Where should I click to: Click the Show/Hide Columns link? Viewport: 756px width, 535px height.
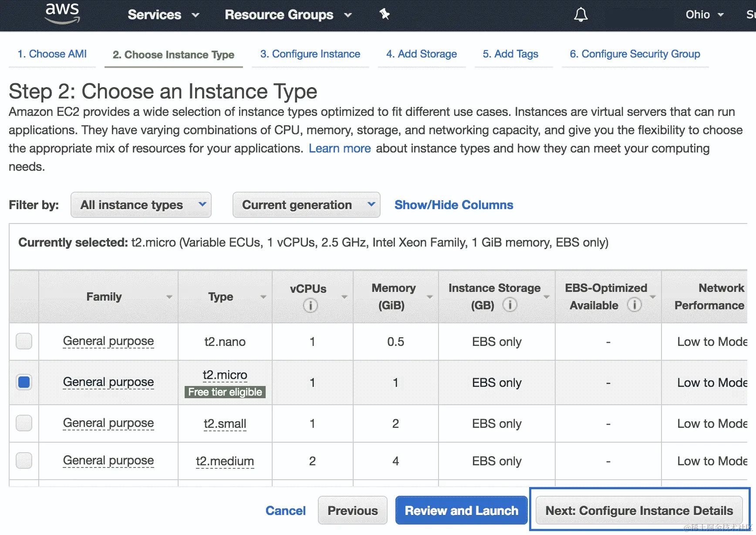point(454,205)
